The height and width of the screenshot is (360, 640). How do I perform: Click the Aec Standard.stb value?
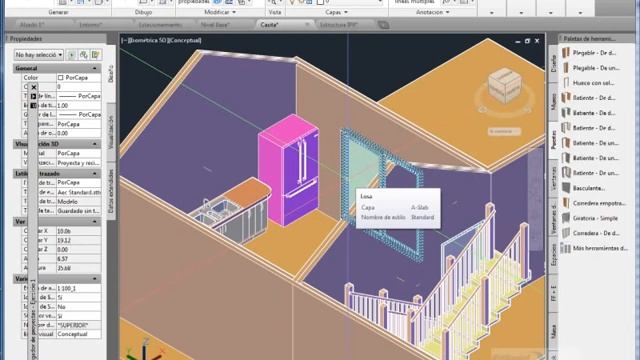coord(78,192)
